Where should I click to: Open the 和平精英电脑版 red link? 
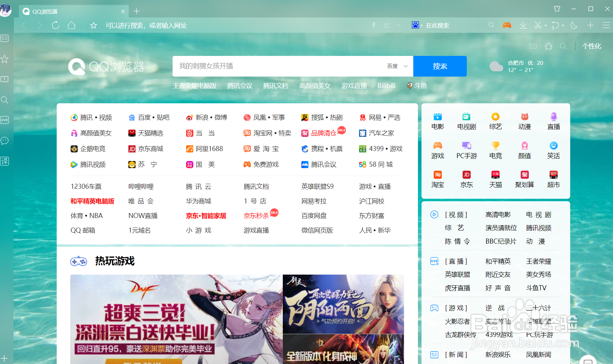[x=92, y=201]
